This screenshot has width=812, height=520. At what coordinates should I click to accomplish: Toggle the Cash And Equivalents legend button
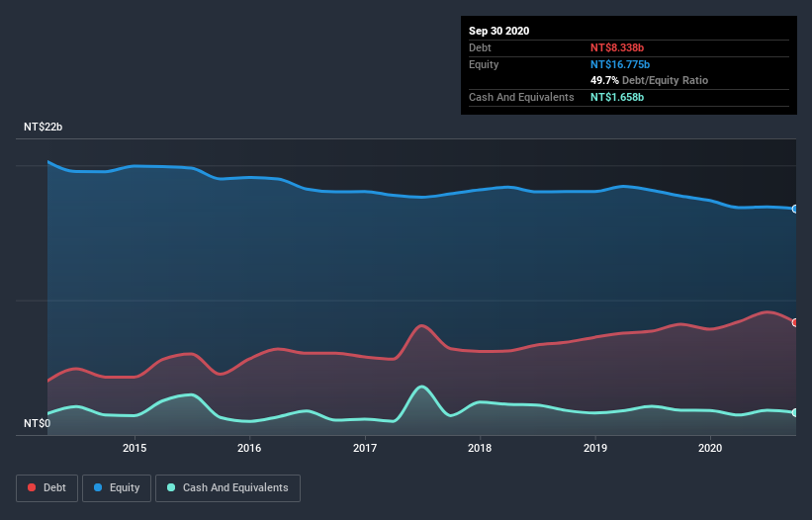[x=227, y=488]
